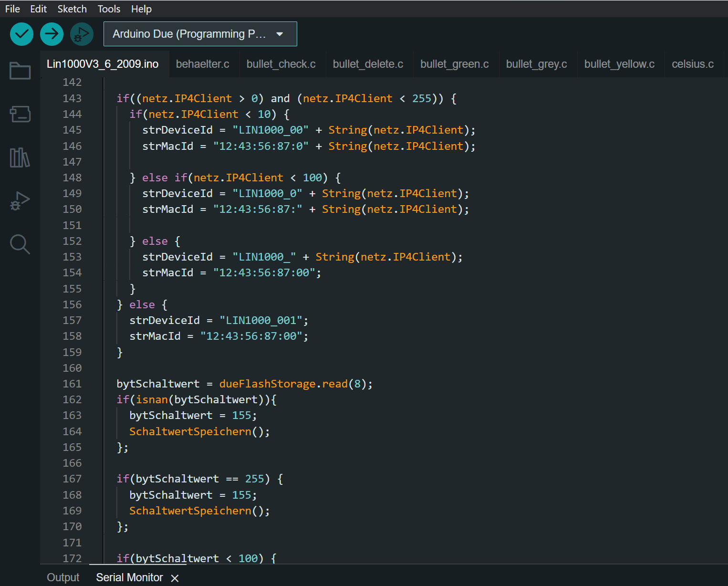
Task: Open the Debug panel in the sidebar
Action: pos(20,200)
